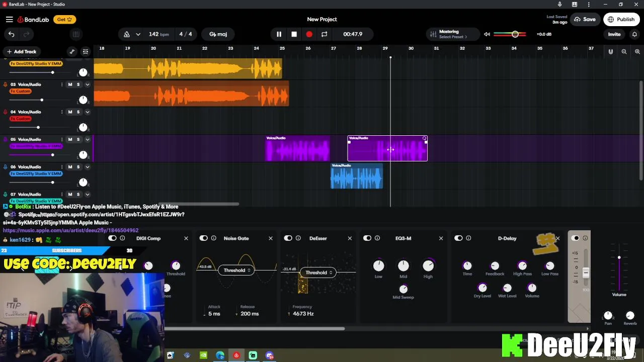Open Noise Gate Threshold parameter dropdown
644x362 pixels.
tap(237, 270)
